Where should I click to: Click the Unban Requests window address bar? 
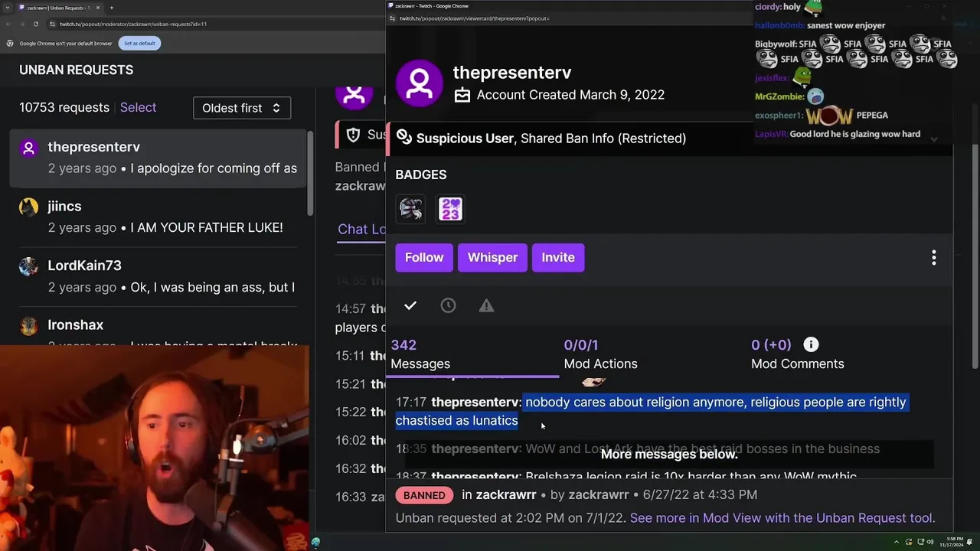click(214, 24)
